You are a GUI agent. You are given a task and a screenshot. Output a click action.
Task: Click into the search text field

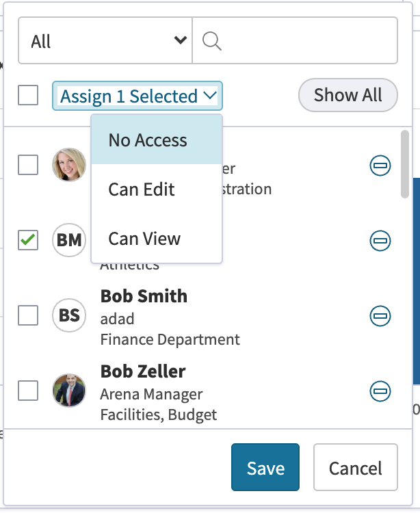click(x=295, y=40)
